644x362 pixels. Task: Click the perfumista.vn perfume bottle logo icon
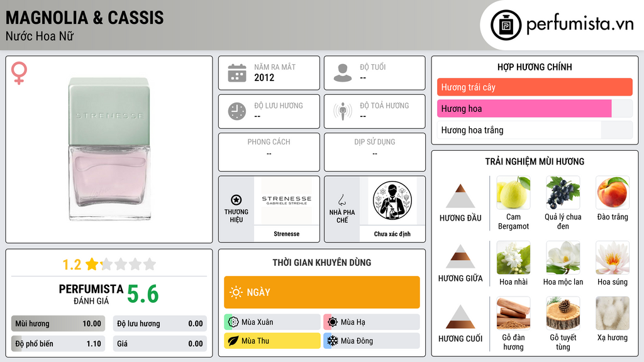tap(506, 25)
